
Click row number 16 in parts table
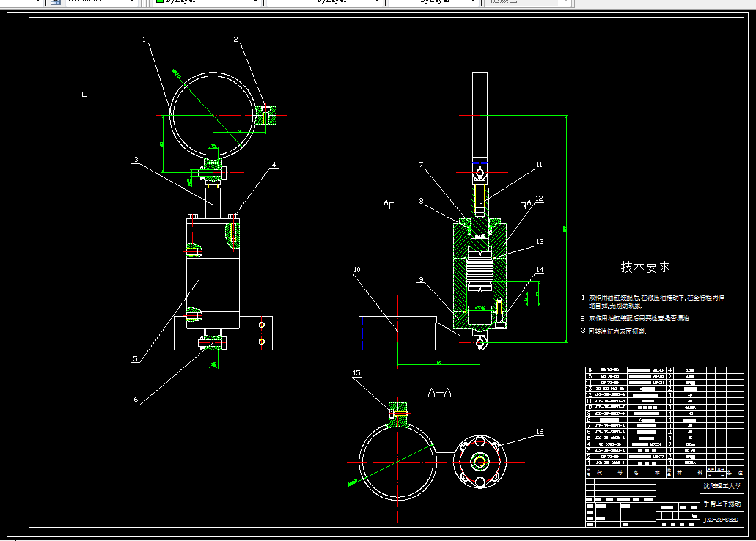(x=589, y=370)
